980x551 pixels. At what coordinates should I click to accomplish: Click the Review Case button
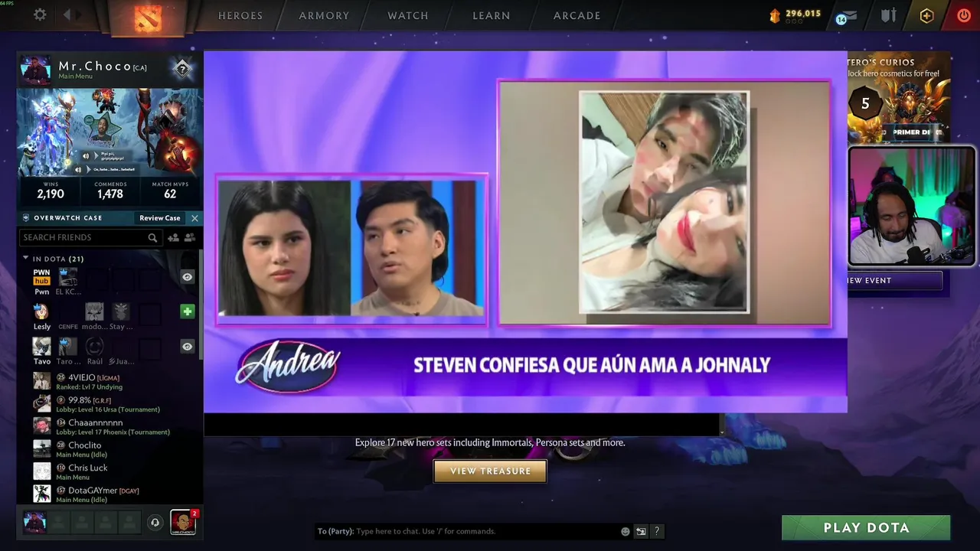pyautogui.click(x=160, y=218)
